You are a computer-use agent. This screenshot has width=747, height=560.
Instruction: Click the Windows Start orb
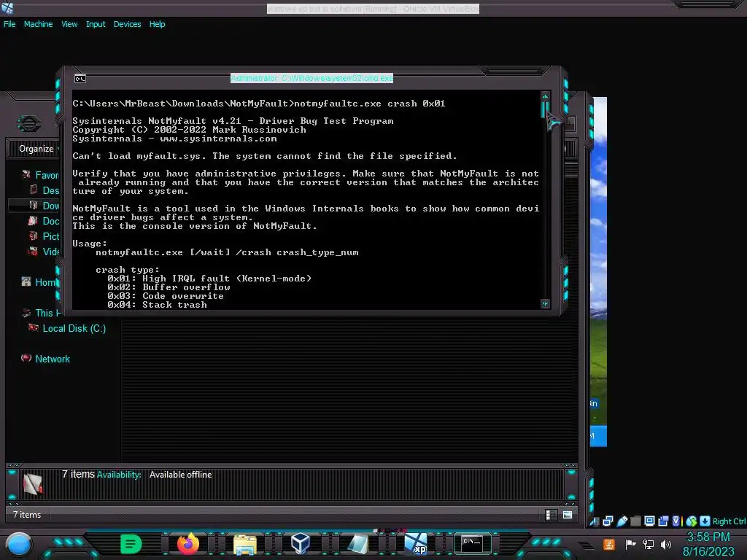tap(18, 544)
